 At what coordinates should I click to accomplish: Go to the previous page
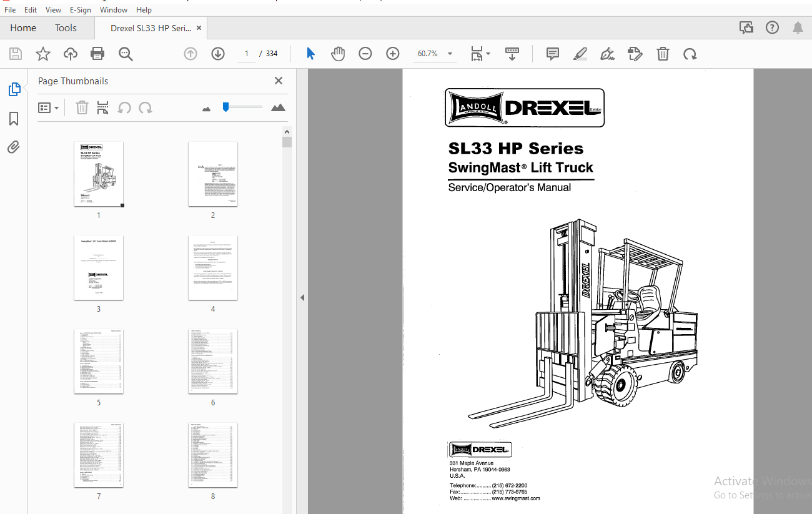(191, 54)
